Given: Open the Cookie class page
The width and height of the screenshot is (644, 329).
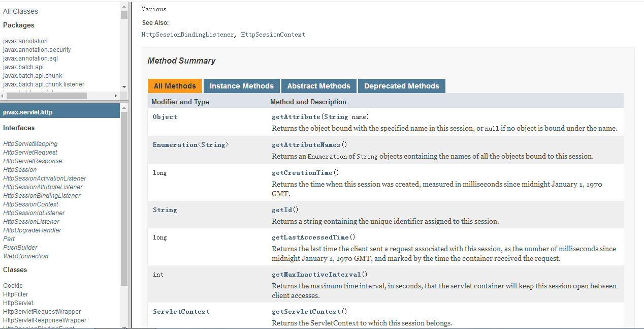Looking at the screenshot, I should (13, 286).
